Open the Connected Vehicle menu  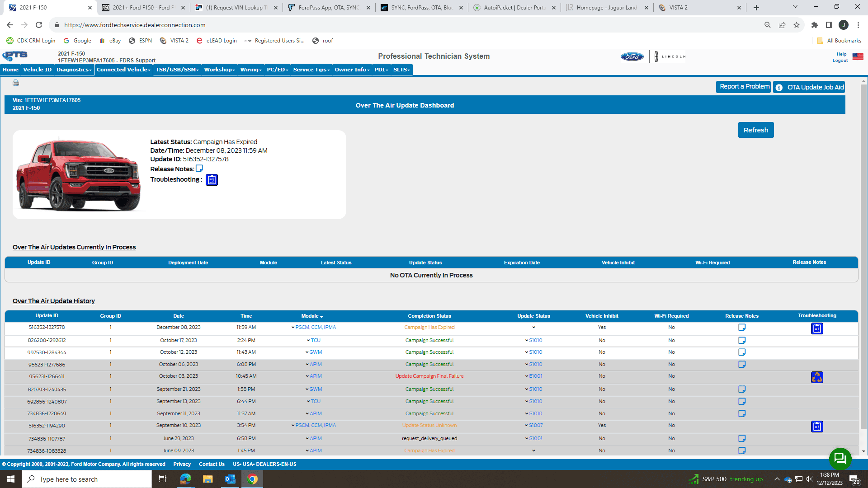[123, 70]
